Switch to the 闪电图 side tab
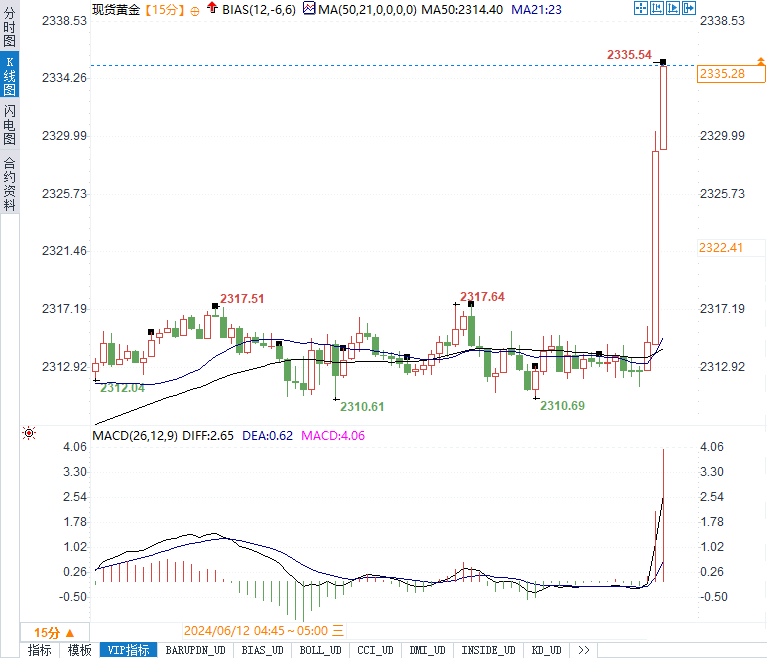The height and width of the screenshot is (658, 767). tap(9, 124)
